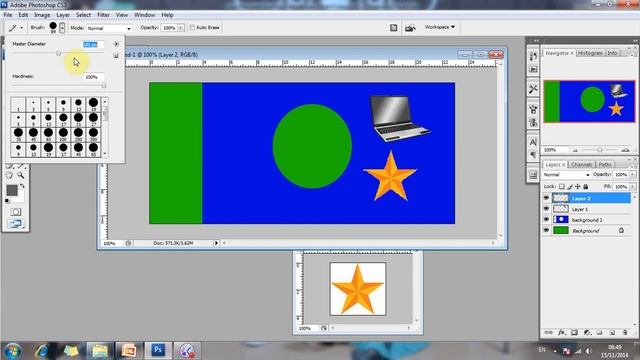This screenshot has height=360, width=640.
Task: Open document status bar info arrow
Action: pos(216,243)
